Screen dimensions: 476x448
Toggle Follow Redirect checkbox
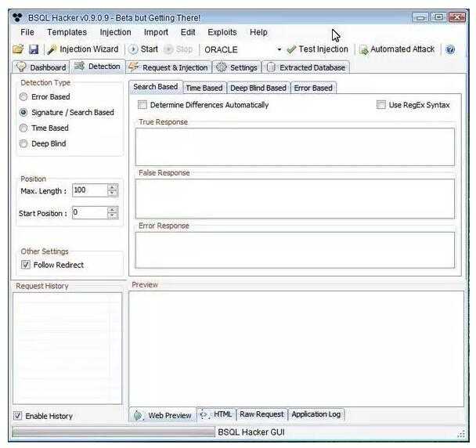click(x=26, y=265)
